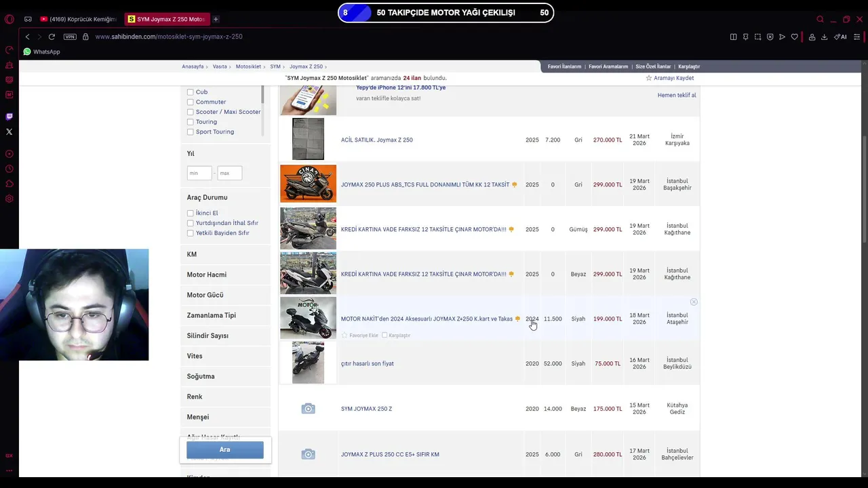Toggle split screen view icon
The width and height of the screenshot is (868, 488).
pyautogui.click(x=733, y=37)
